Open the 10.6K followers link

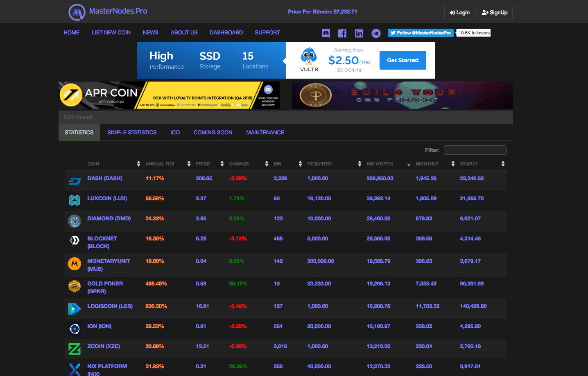(x=474, y=33)
